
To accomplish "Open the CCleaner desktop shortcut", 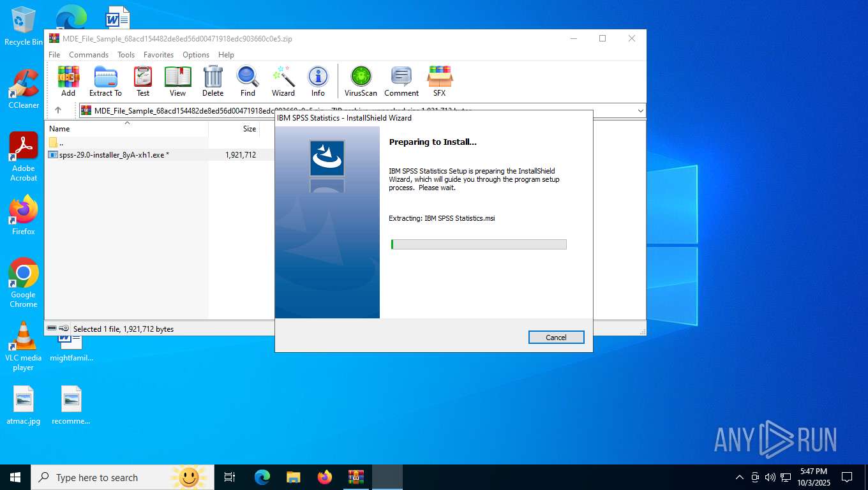I will pos(24,89).
